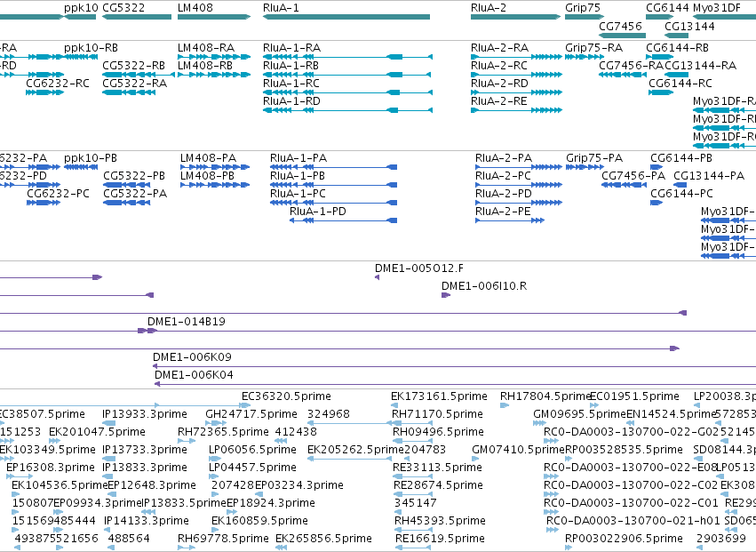Click transcript RluA-2-RE
Viewport: 756px width, 552px height.
pyautogui.click(x=499, y=101)
